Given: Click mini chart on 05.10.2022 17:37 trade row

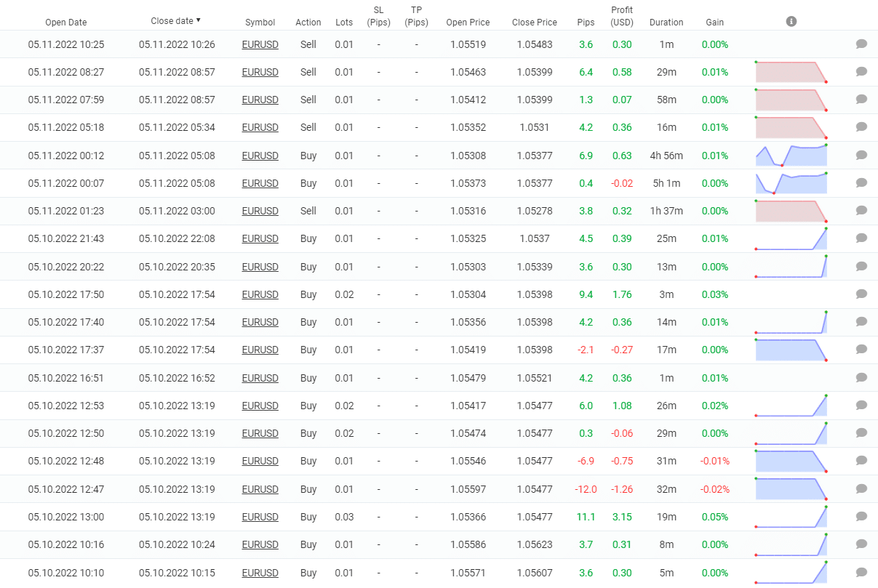Looking at the screenshot, I should point(791,350).
